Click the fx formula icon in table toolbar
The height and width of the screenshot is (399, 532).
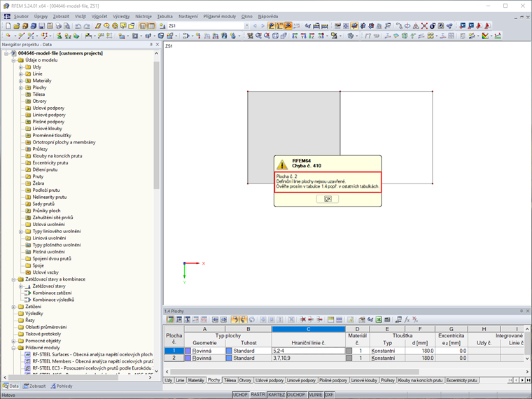pos(407,320)
